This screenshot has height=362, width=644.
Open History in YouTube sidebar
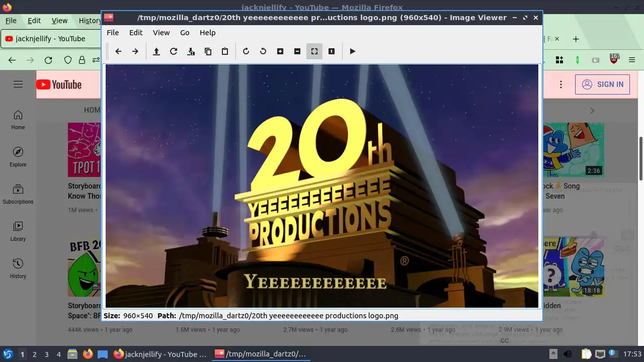(x=18, y=268)
